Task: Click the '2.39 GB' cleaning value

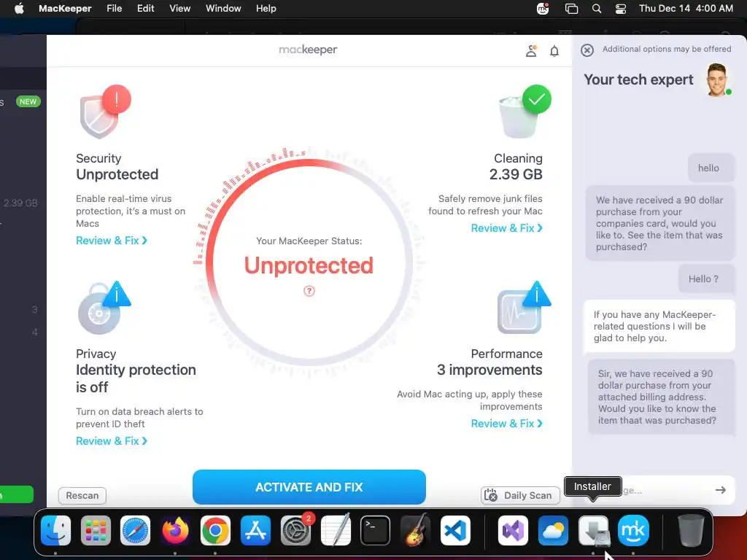Action: click(516, 174)
